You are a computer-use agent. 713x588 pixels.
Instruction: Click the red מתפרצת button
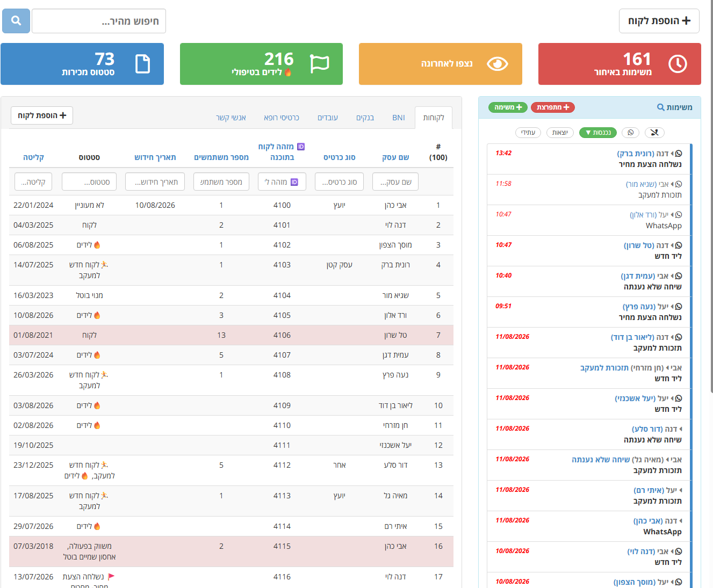[x=553, y=107]
